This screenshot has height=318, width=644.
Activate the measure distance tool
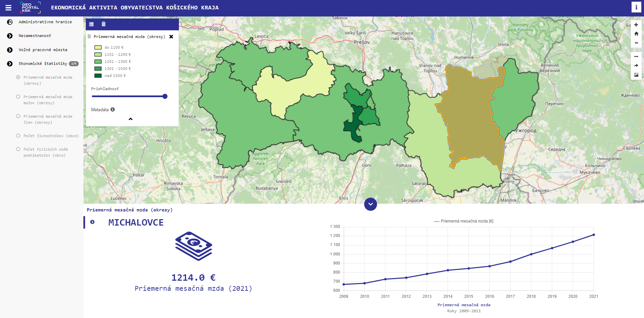coord(636,56)
